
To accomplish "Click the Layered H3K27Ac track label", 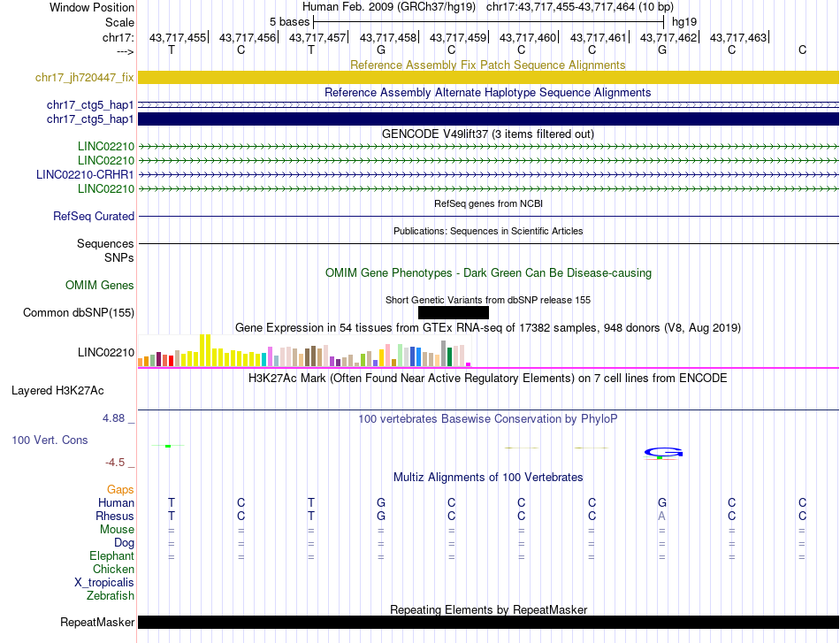I will [x=57, y=391].
